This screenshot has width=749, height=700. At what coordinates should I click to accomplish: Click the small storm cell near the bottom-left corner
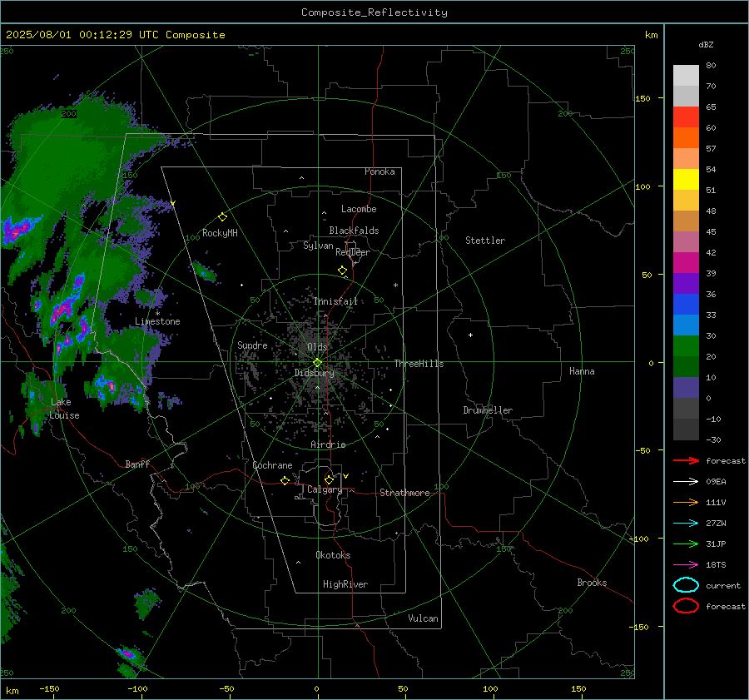(129, 654)
